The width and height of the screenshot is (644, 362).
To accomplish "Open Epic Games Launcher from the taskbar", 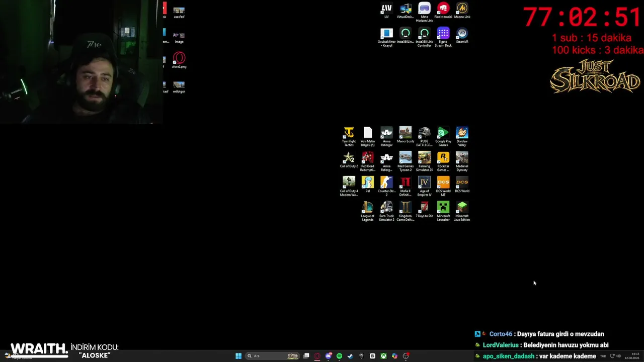I will 361,356.
